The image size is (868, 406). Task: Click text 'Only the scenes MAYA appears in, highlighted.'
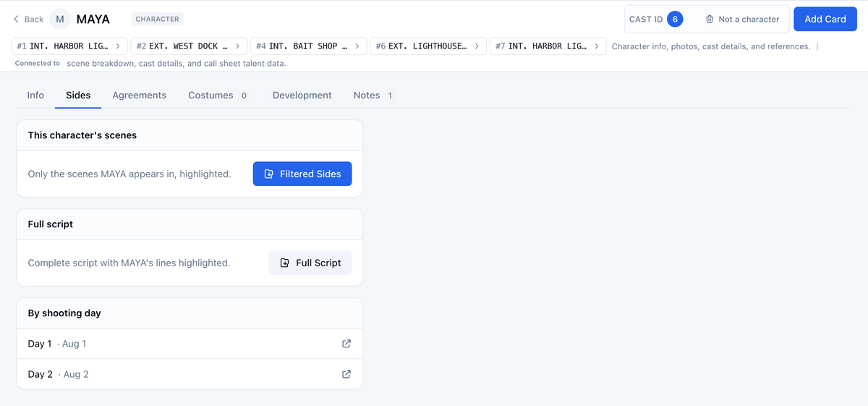pos(129,174)
